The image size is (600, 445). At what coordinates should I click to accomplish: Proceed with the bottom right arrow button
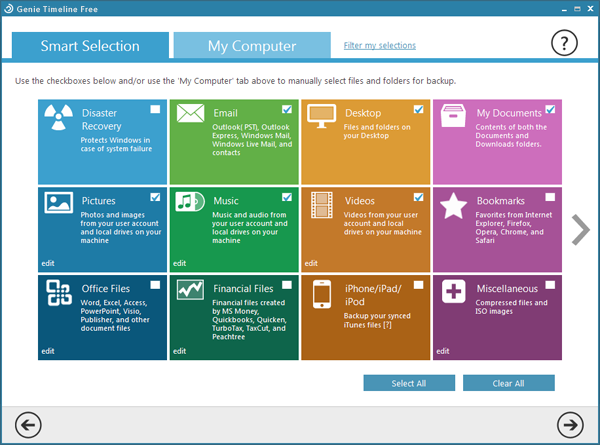pyautogui.click(x=570, y=425)
